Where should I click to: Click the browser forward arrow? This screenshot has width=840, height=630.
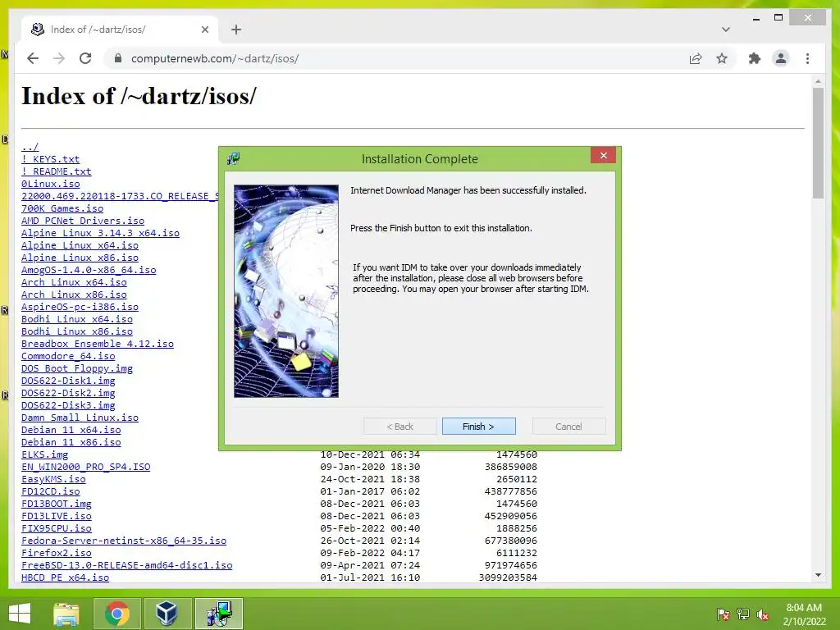click(59, 58)
